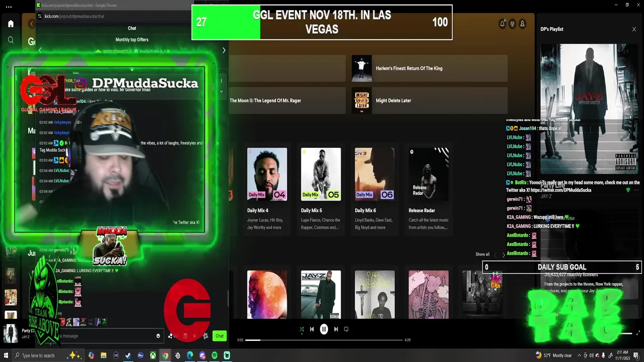Open the American Gangster cover in the playlist panel

[590, 108]
